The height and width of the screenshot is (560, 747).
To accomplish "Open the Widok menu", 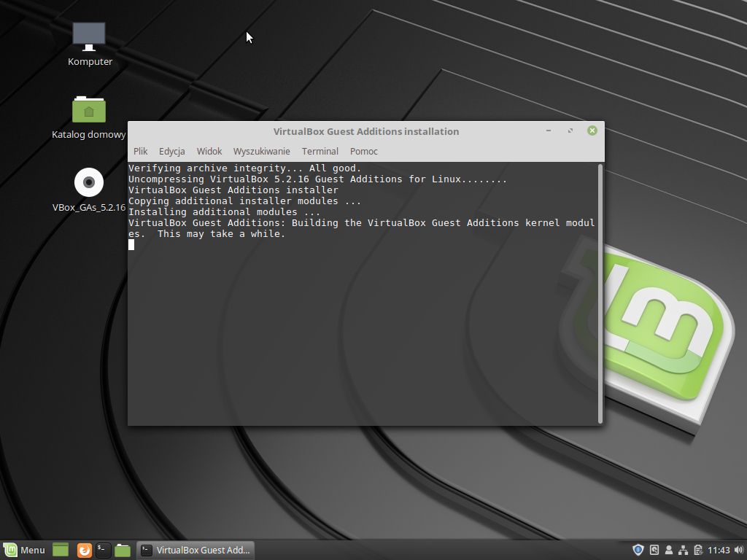I will tap(209, 151).
